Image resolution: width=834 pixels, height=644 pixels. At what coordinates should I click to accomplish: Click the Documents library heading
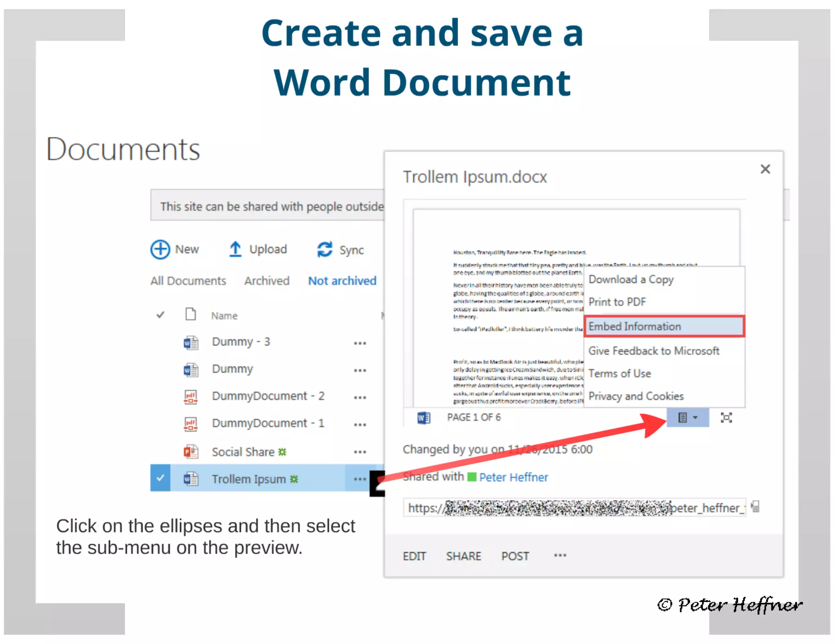click(x=123, y=149)
